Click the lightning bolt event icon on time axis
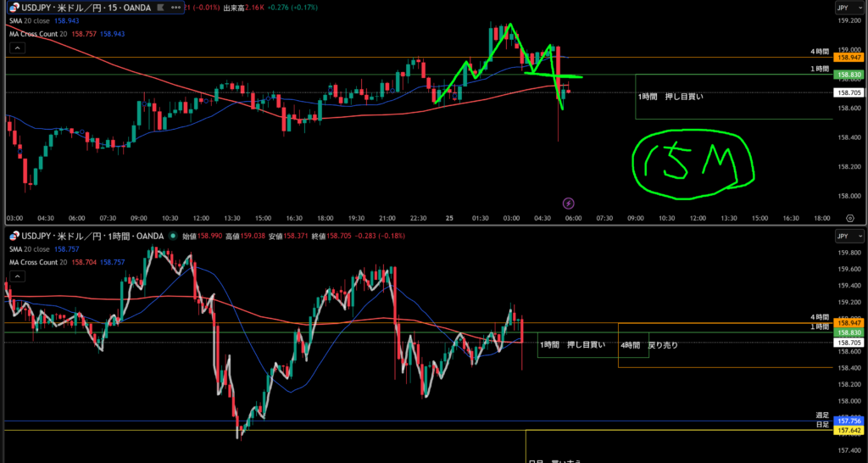The image size is (868, 463). (x=568, y=204)
